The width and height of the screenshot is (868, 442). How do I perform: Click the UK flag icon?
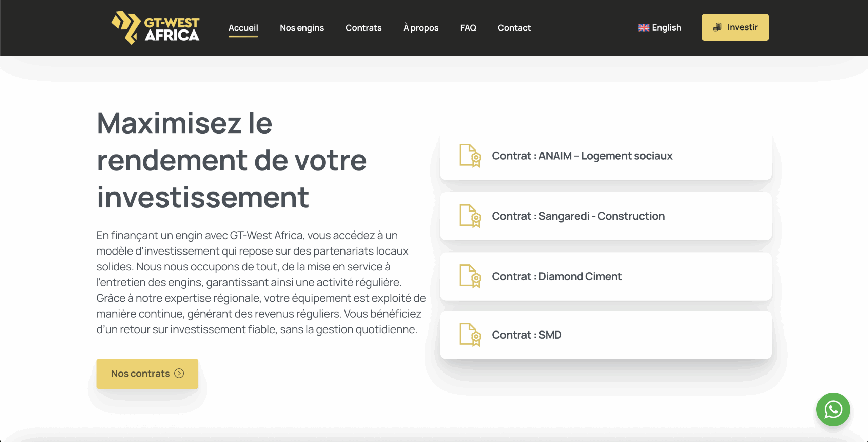(644, 28)
